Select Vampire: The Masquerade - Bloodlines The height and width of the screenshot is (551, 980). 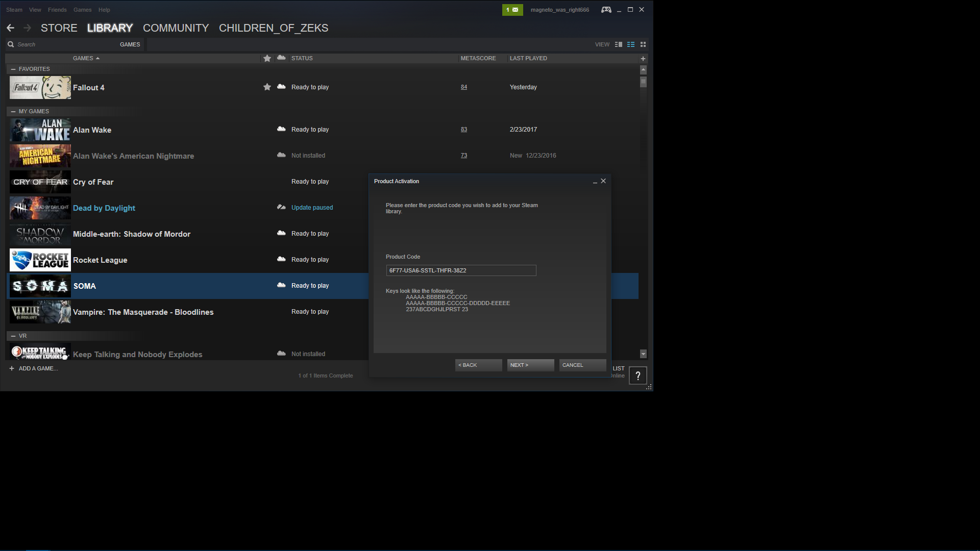[143, 312]
